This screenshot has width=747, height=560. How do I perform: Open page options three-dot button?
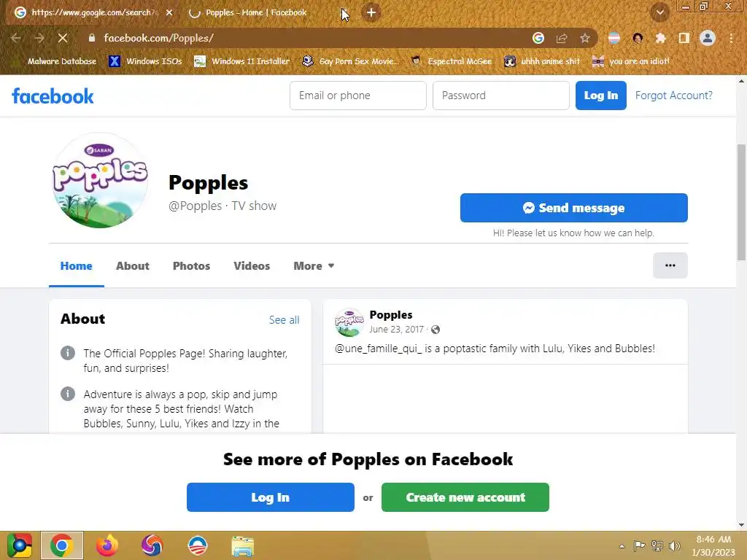click(x=670, y=265)
